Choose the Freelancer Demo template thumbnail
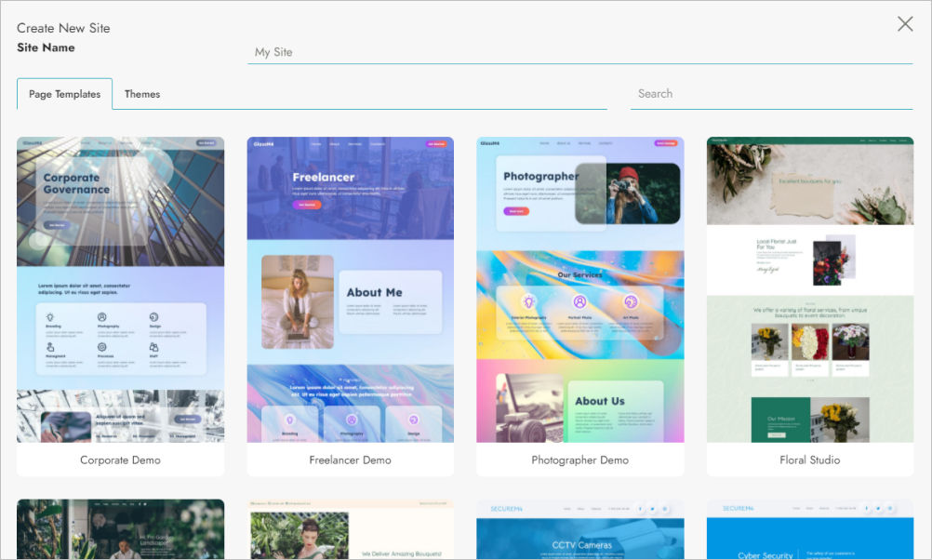Screen dimensions: 932x560 (350, 289)
